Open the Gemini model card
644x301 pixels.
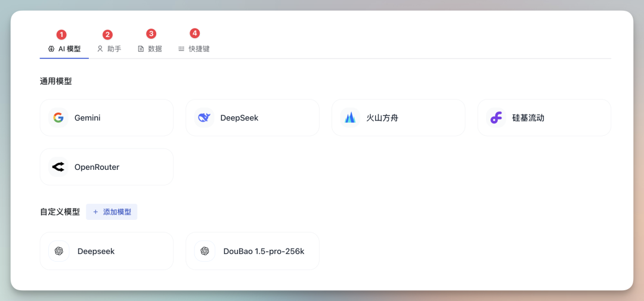(x=106, y=117)
